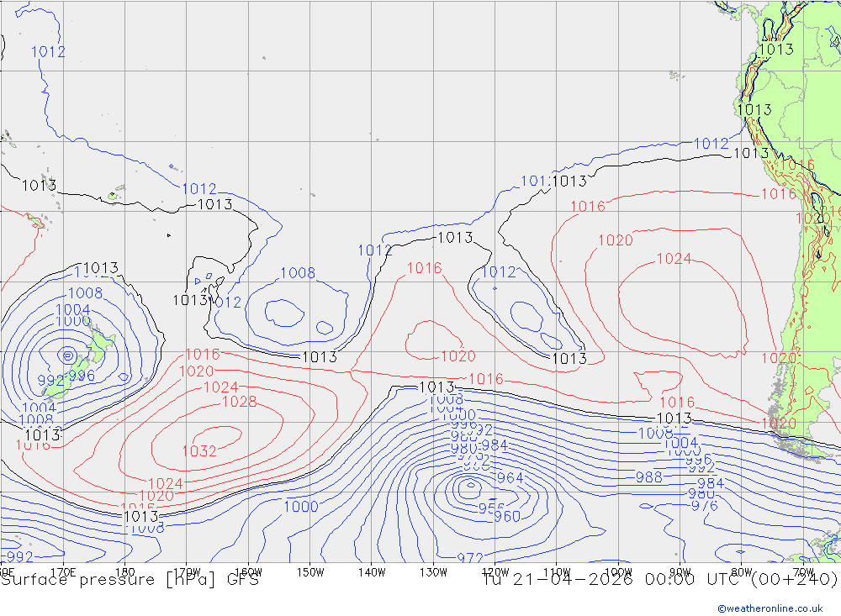Click the 100W longitude label
This screenshot has height=616, width=841.
click(618, 572)
